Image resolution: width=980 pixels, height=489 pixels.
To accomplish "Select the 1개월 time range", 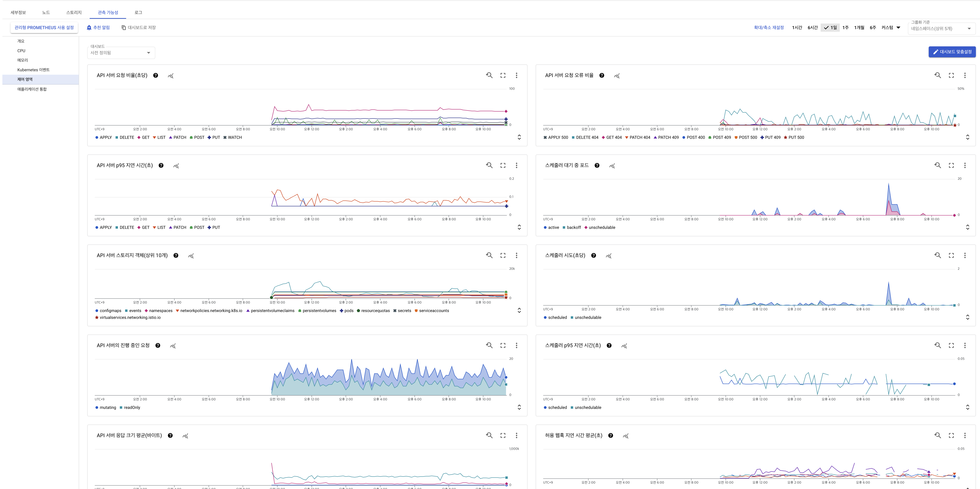I will [x=859, y=27].
